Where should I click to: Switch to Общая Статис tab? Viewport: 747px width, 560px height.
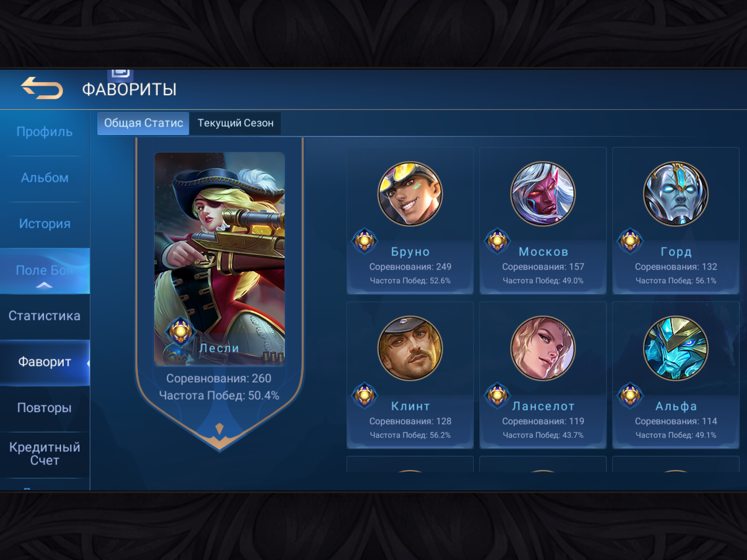click(143, 123)
